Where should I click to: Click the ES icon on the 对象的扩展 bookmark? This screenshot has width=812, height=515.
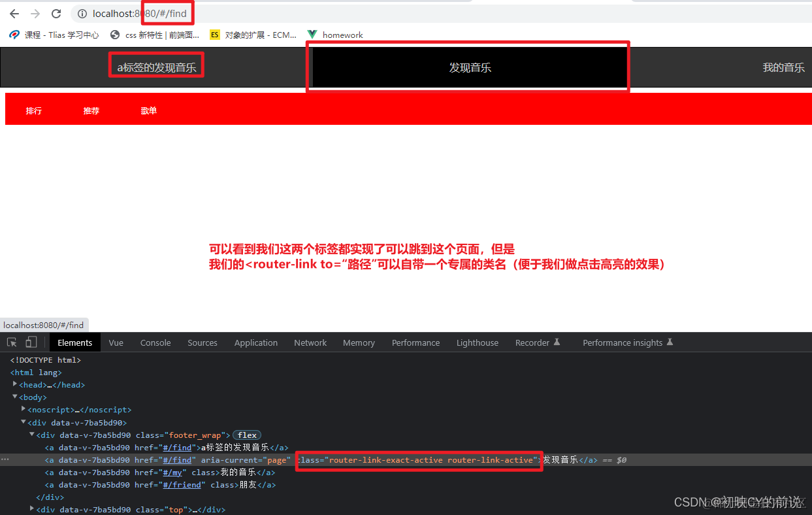pyautogui.click(x=215, y=35)
